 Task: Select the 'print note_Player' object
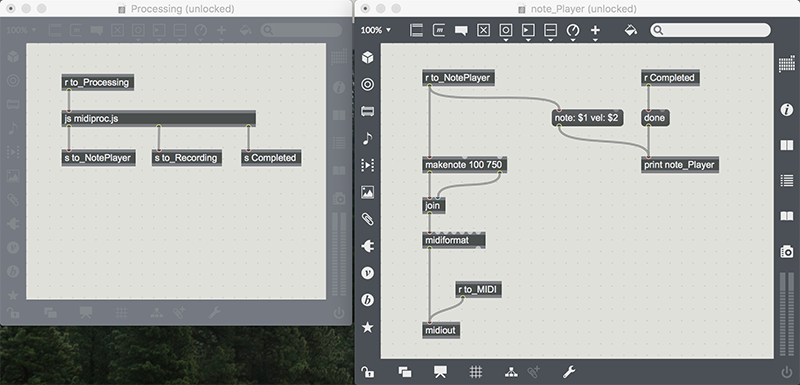click(680, 165)
